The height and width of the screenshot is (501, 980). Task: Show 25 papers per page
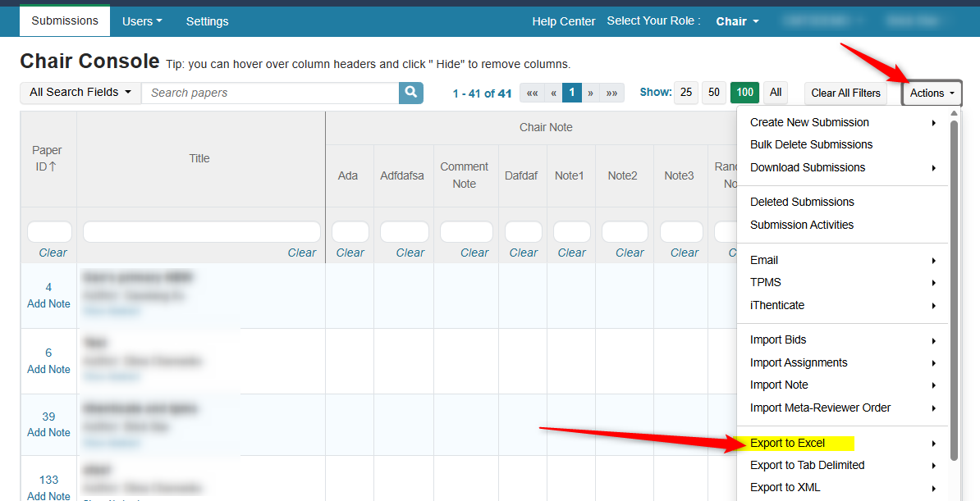pos(685,93)
